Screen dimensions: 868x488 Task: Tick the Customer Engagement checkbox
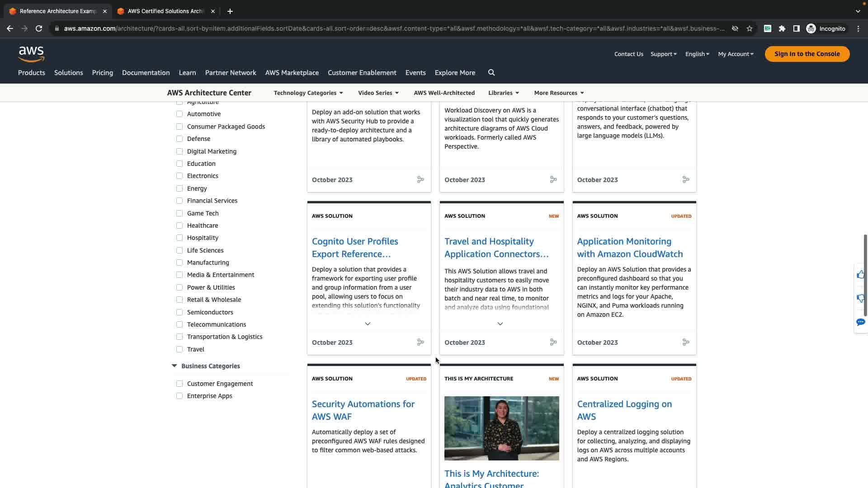click(179, 384)
